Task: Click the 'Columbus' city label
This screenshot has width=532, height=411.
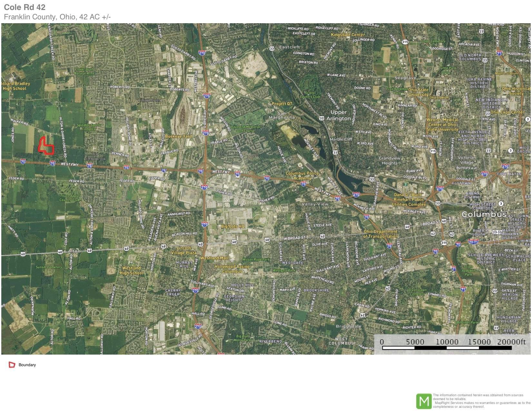Action: pos(484,214)
